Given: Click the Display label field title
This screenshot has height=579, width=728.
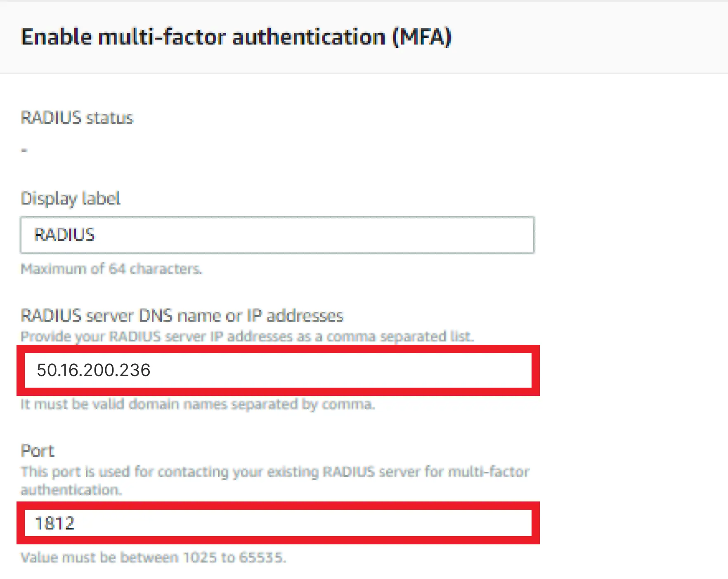Looking at the screenshot, I should coord(70,198).
